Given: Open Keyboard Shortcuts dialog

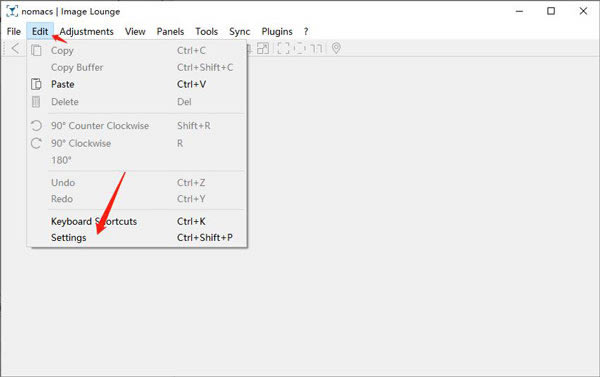Looking at the screenshot, I should 138,221.
